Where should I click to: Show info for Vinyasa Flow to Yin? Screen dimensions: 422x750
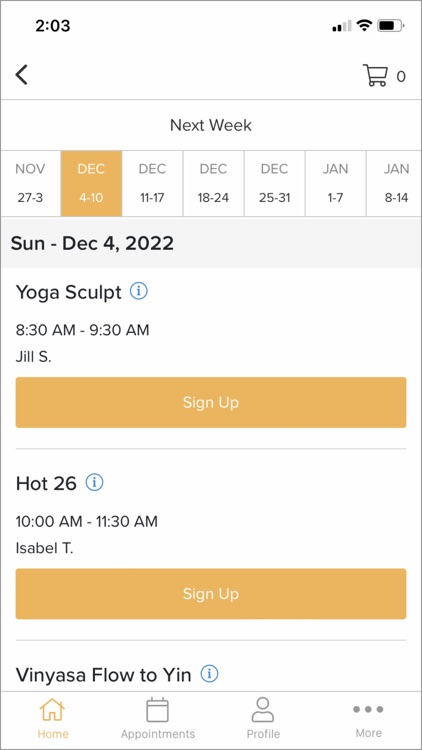pos(209,674)
